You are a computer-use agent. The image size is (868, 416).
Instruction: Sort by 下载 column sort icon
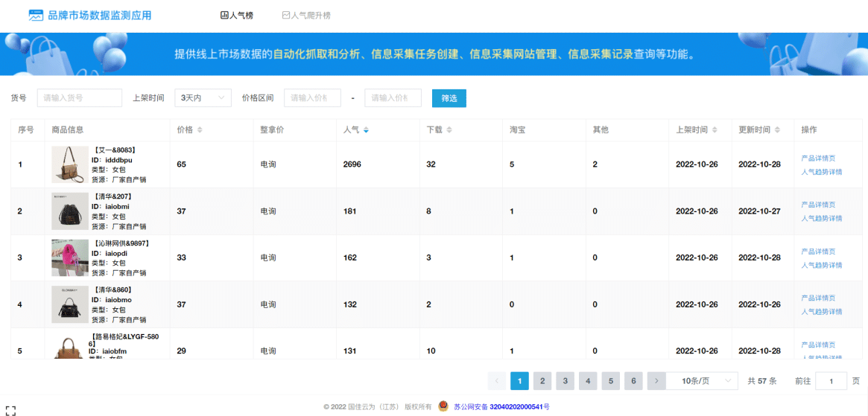coord(449,130)
